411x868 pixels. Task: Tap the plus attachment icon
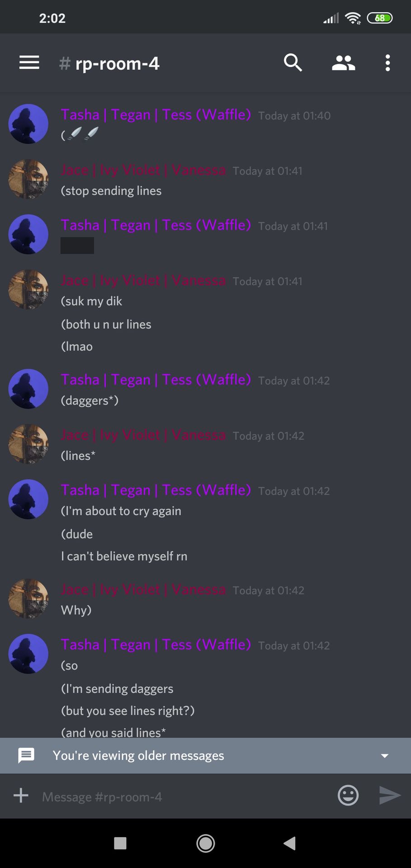pyautogui.click(x=21, y=795)
